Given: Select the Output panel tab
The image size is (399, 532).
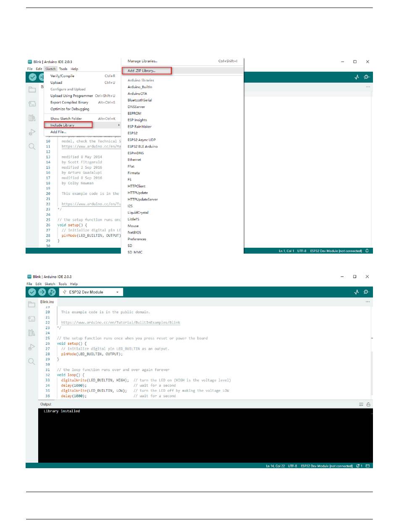Looking at the screenshot, I should (46, 404).
